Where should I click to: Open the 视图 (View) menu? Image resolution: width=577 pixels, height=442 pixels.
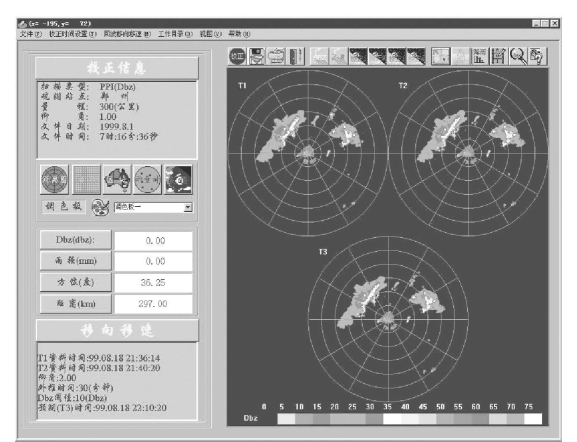210,34
